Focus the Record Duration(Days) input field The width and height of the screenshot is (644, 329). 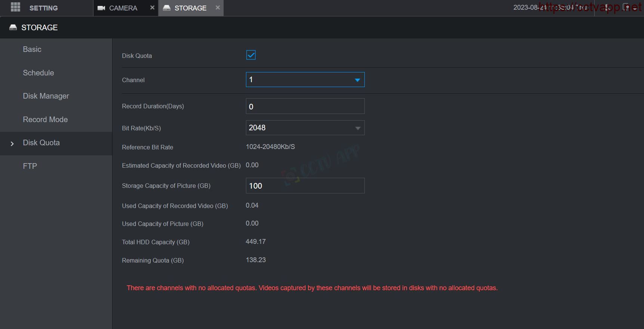coord(305,106)
